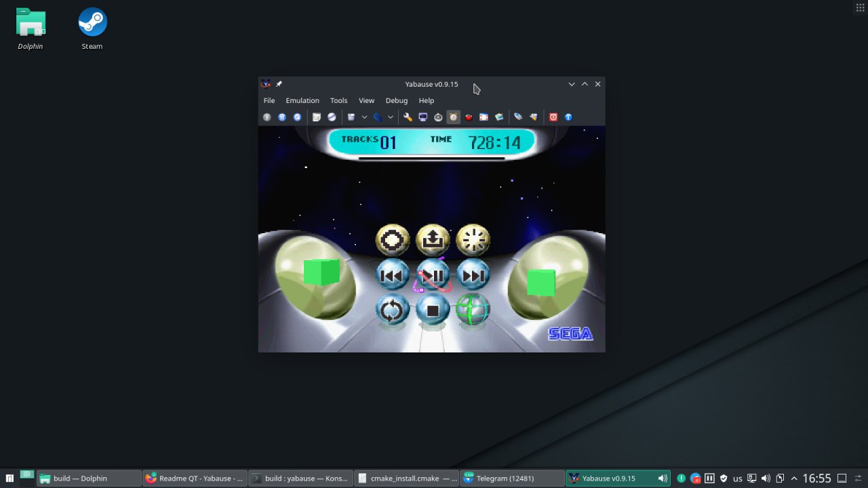Click the floppy save state icon
The image size is (868, 488).
pyautogui.click(x=351, y=117)
